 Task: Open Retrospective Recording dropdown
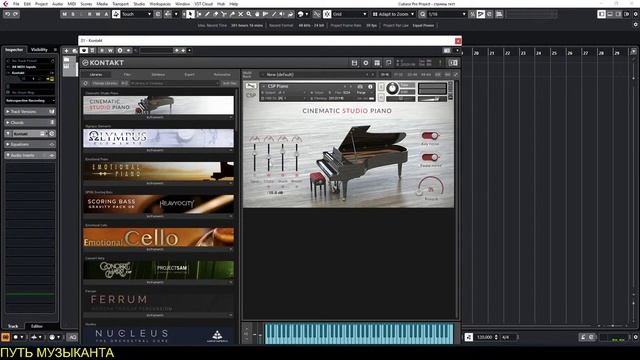click(x=30, y=100)
